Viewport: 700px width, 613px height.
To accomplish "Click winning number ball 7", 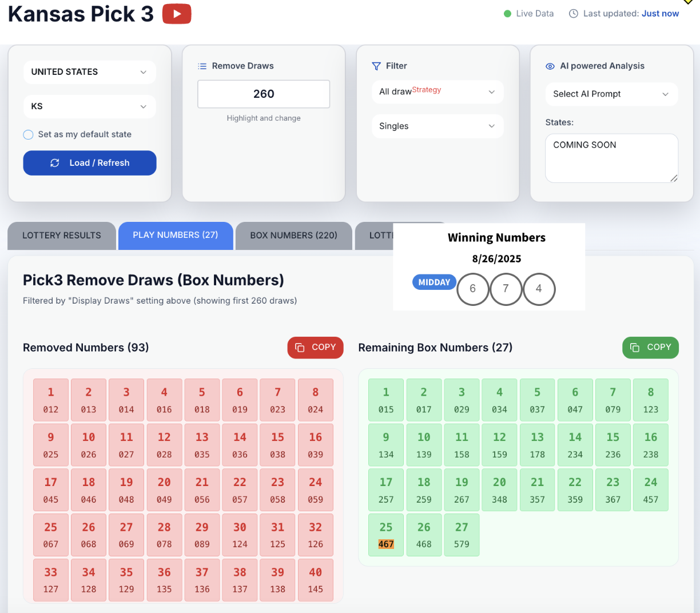I will click(506, 289).
